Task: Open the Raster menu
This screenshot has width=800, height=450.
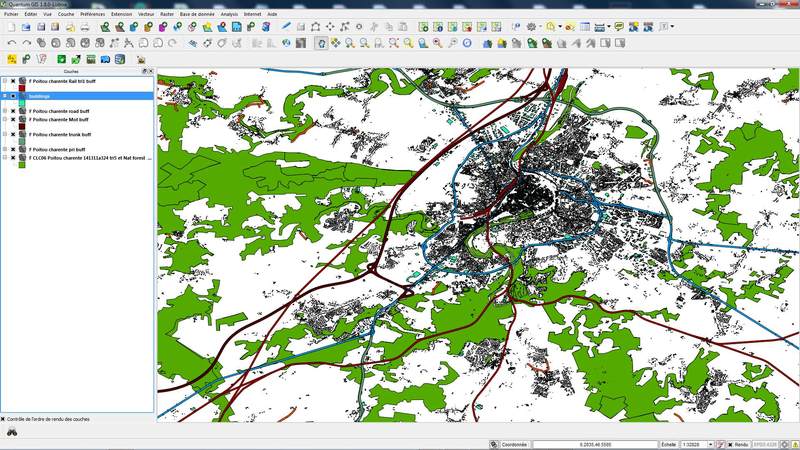Action: [x=167, y=15]
